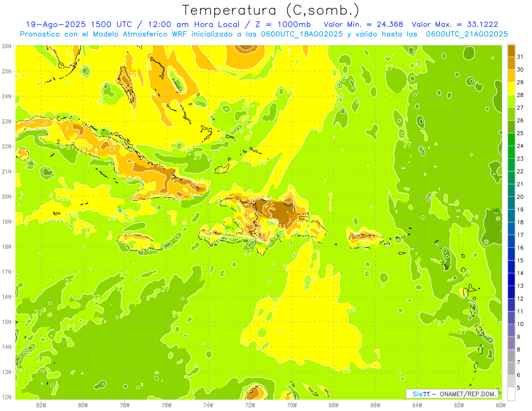Click the 60W longitude axis label

(x=500, y=404)
